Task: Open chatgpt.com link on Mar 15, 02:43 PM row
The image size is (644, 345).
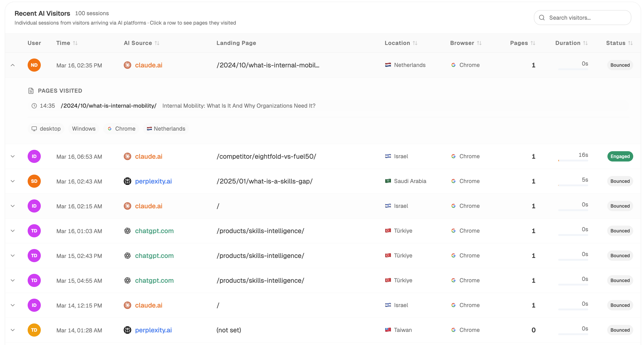Action: coord(154,256)
